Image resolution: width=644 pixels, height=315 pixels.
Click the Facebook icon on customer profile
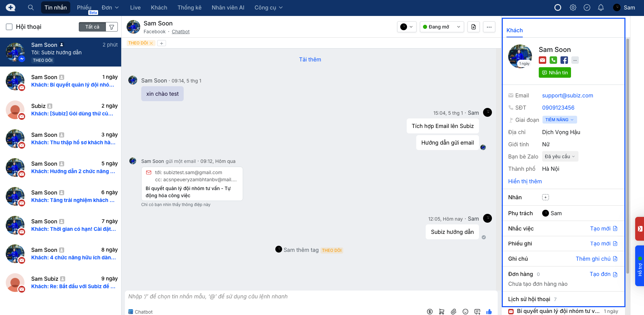coord(564,60)
